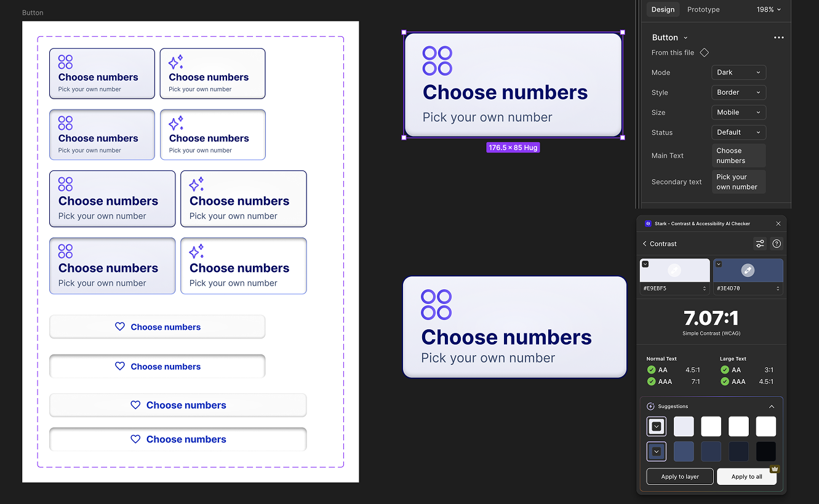This screenshot has height=504, width=819.
Task: Open the Mode dropdown set to Dark
Action: coord(738,73)
